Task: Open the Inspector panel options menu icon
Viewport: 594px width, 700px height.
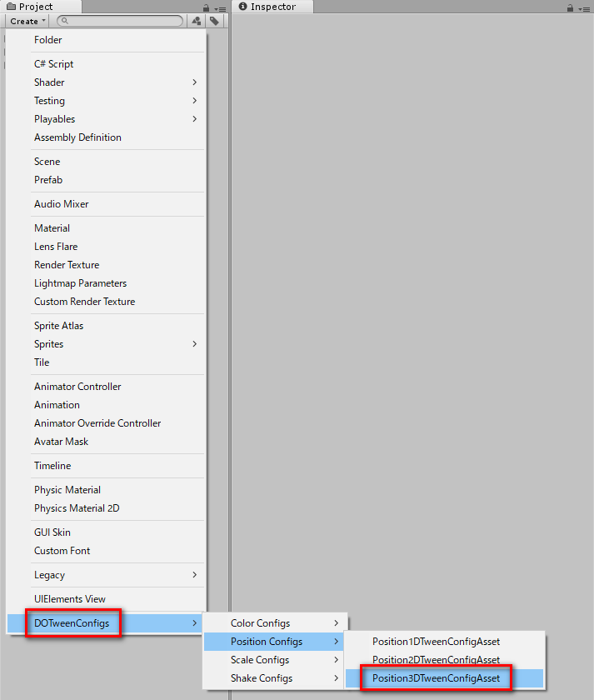Action: (x=584, y=8)
